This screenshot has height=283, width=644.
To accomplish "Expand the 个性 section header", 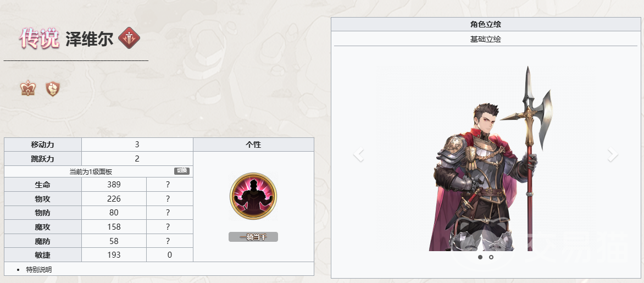I will pos(253,145).
